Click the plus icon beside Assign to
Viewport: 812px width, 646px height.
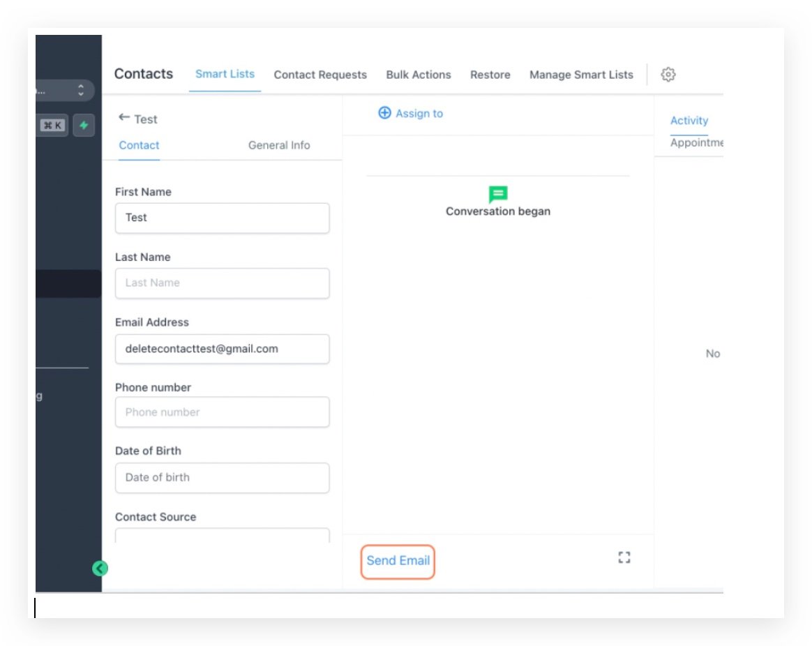384,113
